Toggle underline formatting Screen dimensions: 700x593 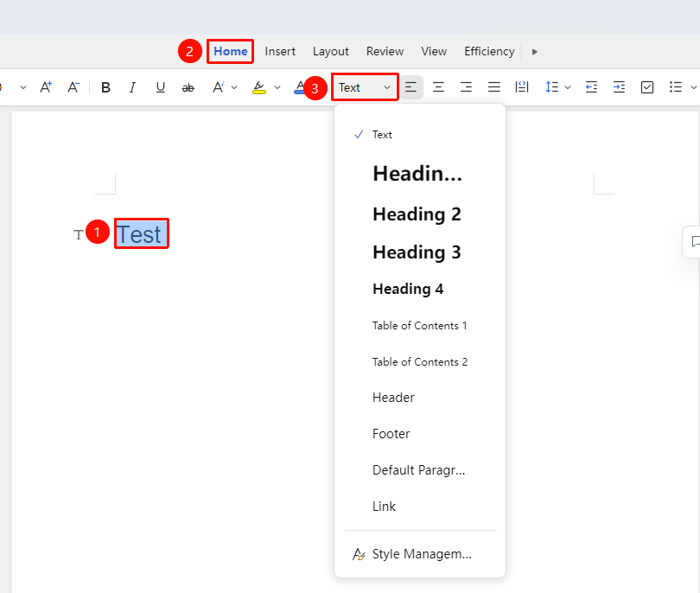[x=160, y=87]
